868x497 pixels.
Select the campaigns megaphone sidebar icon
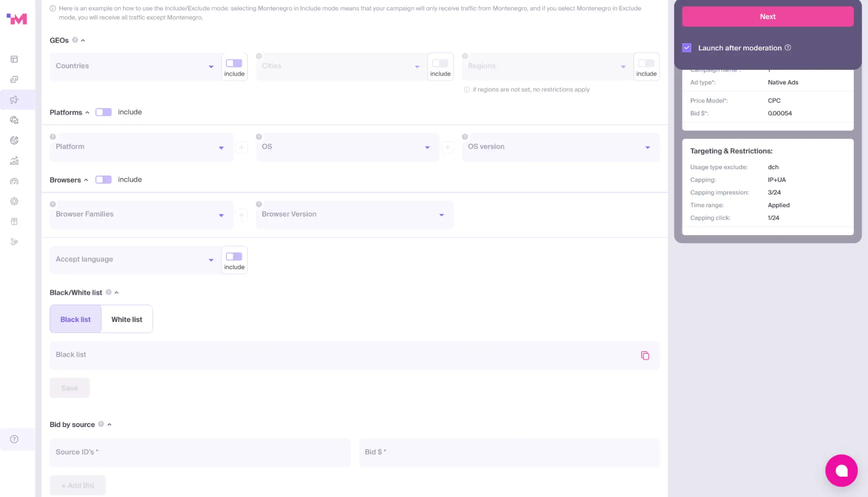[14, 100]
